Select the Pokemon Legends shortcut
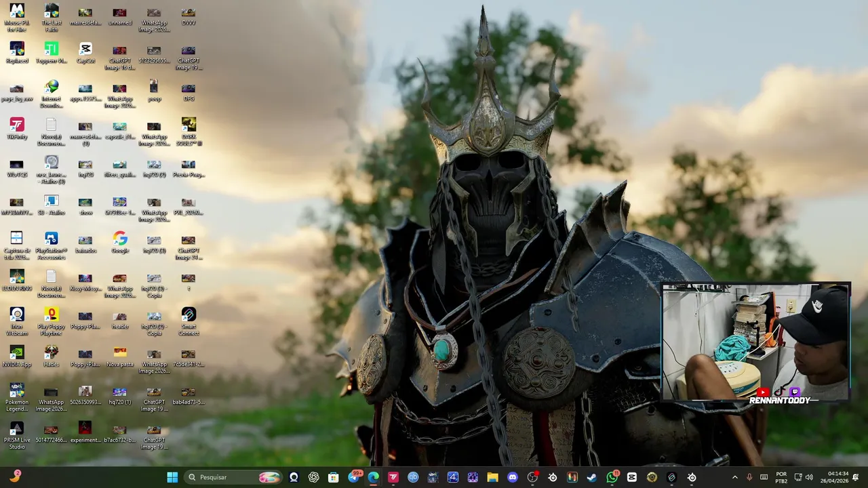Image resolution: width=868 pixels, height=488 pixels. (x=17, y=398)
